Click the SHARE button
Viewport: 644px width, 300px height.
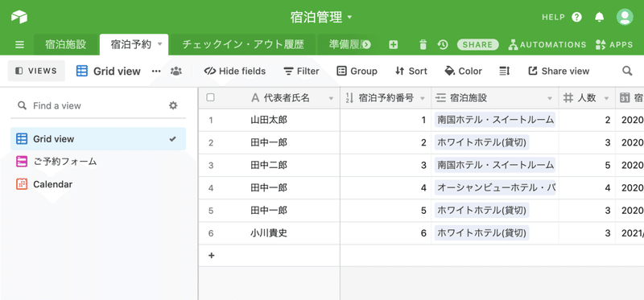click(x=477, y=45)
